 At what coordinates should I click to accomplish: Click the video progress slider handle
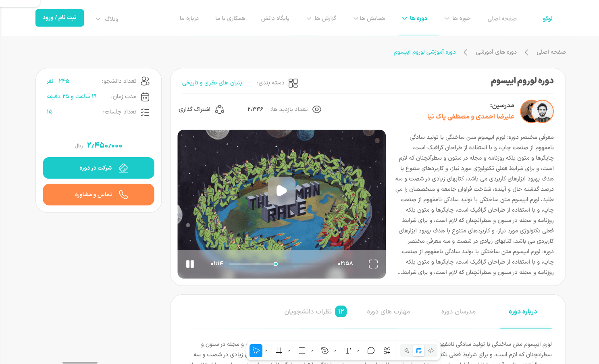pyautogui.click(x=276, y=264)
